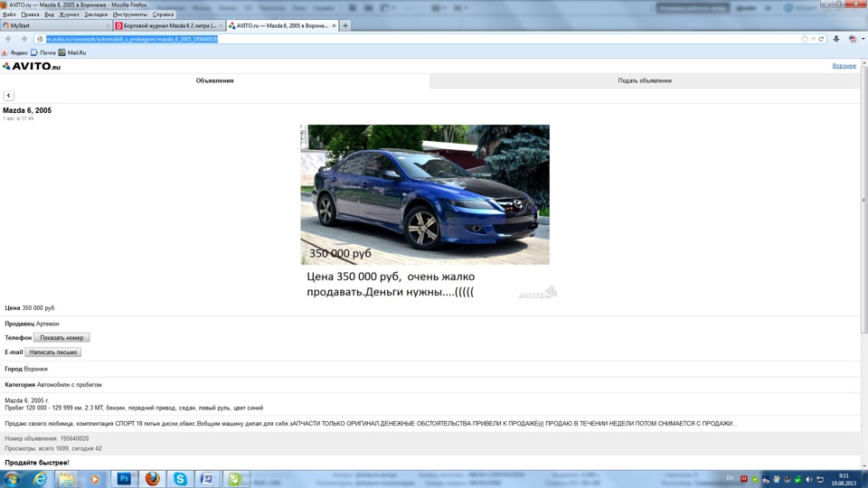Close the MyStart tab
The image size is (868, 488).
pyautogui.click(x=108, y=26)
